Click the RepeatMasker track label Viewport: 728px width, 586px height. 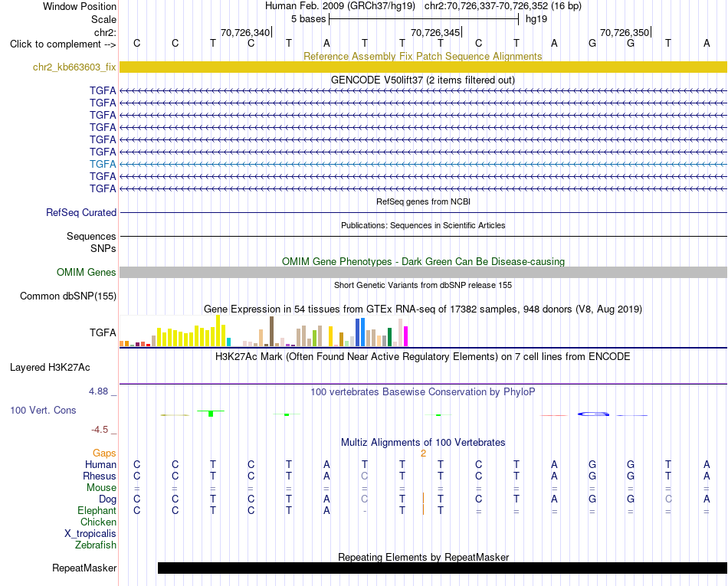(84, 568)
